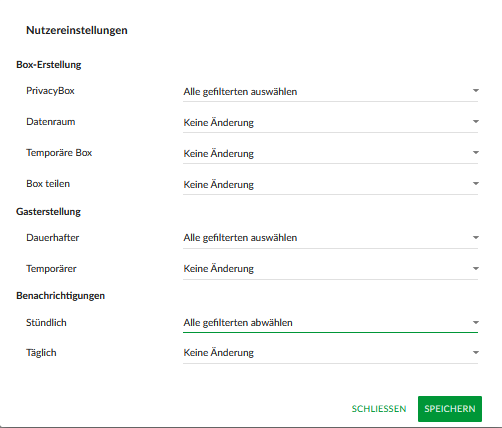Select the PrivacyBox 'Alle gefilterten auswählen' field
502x428 pixels.
tap(330, 91)
